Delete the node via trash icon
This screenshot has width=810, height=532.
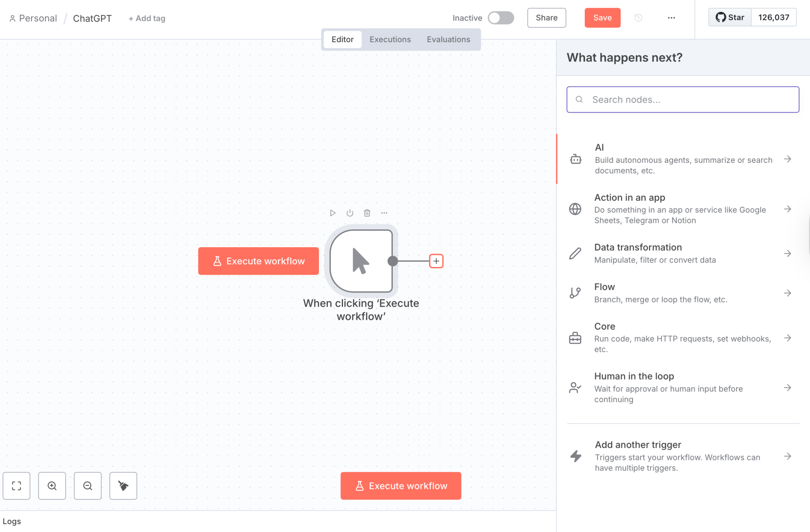[367, 213]
